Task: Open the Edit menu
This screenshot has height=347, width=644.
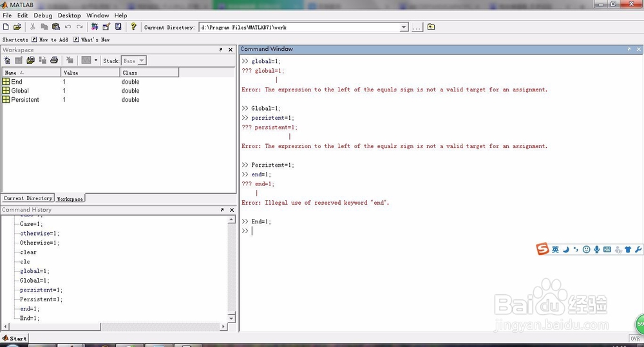Action: click(x=23, y=15)
